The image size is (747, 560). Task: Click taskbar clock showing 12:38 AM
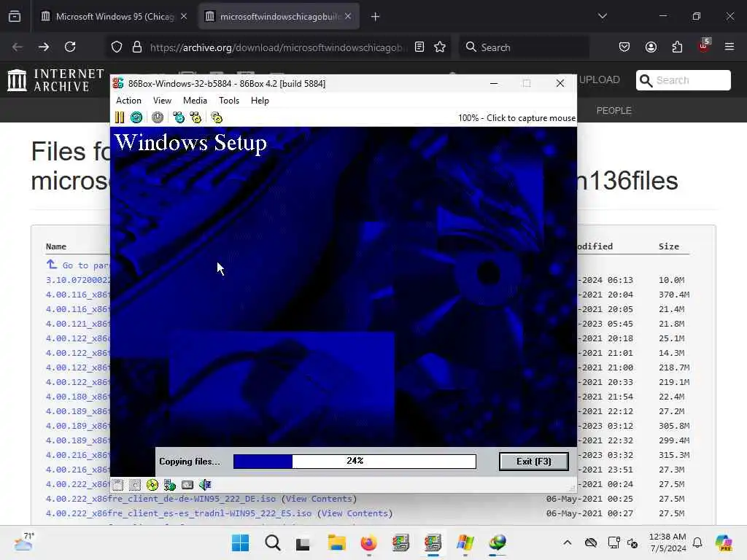tap(667, 542)
